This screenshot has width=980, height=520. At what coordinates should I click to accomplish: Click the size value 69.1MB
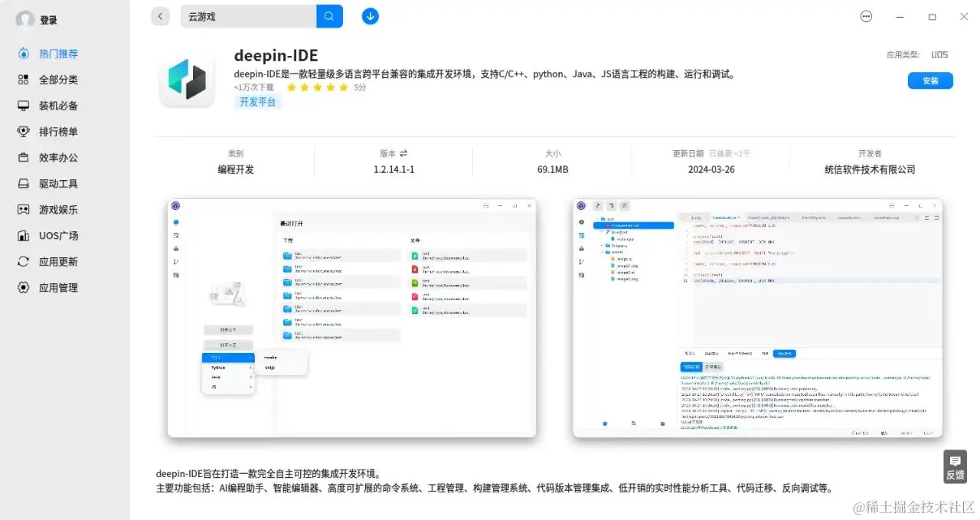click(x=553, y=169)
